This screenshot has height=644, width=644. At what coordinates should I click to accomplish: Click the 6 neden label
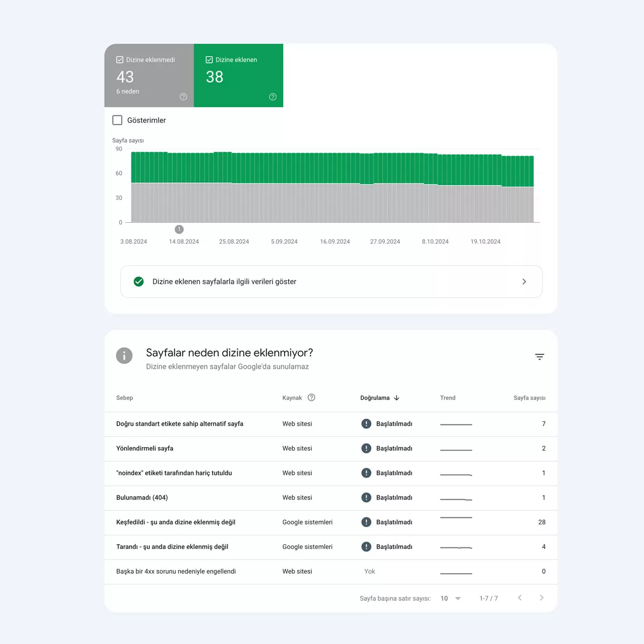(x=128, y=91)
